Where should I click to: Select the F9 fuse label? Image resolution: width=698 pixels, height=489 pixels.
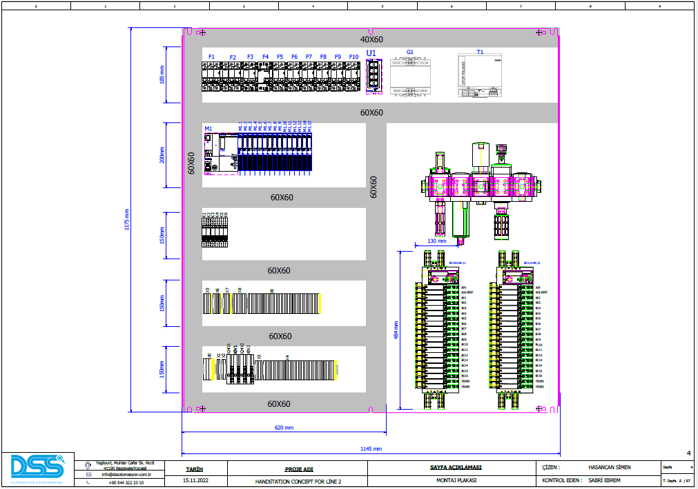[x=338, y=57]
